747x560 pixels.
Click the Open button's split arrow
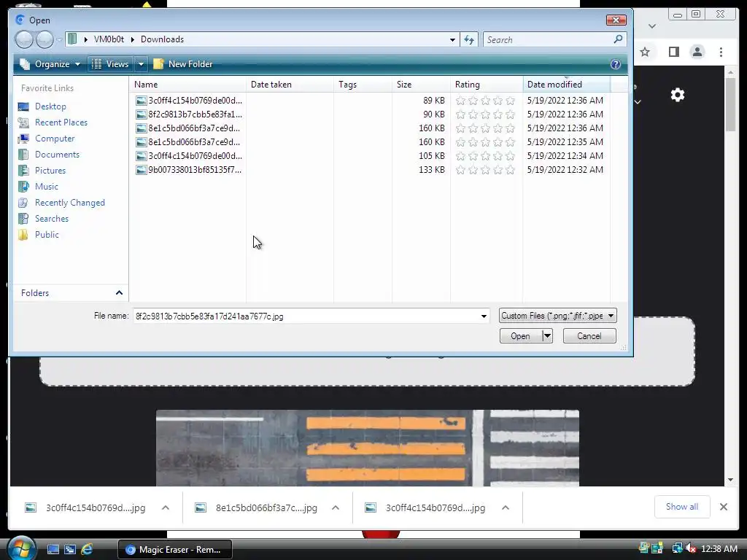(x=547, y=335)
